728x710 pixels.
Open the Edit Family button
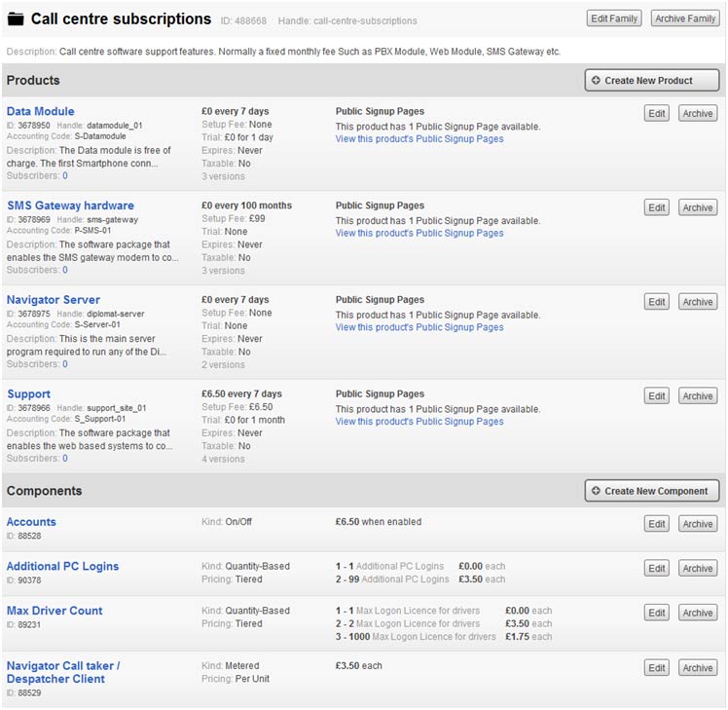614,19
